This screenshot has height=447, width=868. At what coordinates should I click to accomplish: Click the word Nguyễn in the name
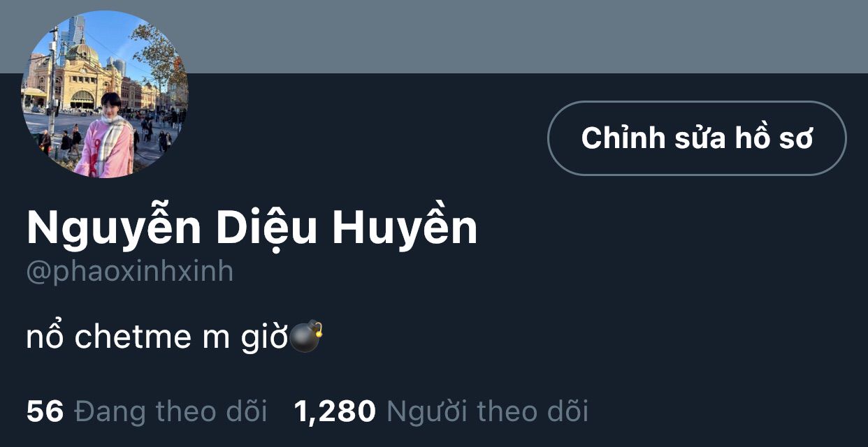point(114,228)
